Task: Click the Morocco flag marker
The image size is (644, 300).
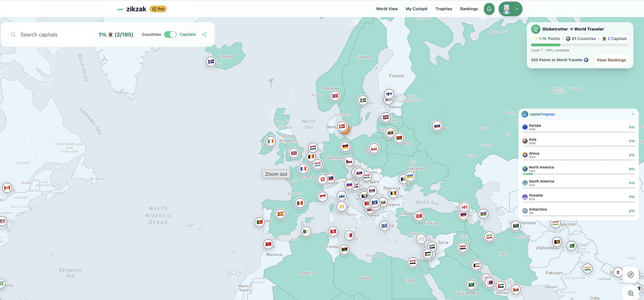Action: tap(268, 244)
